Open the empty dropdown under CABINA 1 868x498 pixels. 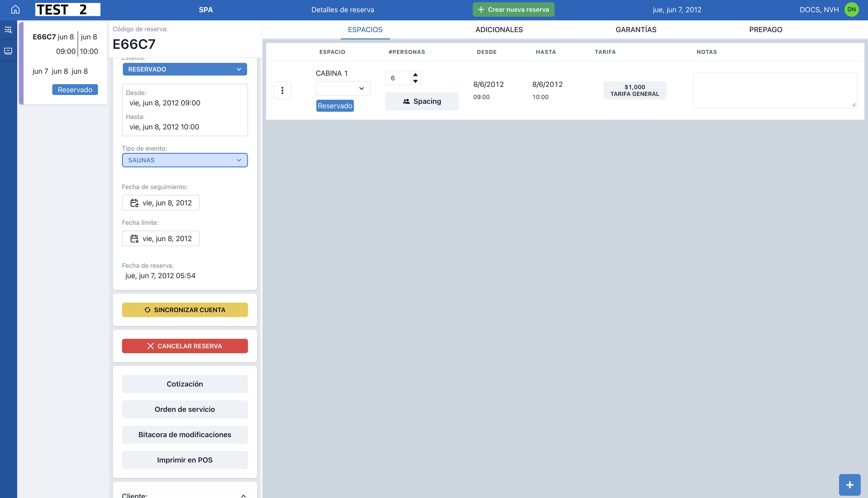tap(343, 89)
